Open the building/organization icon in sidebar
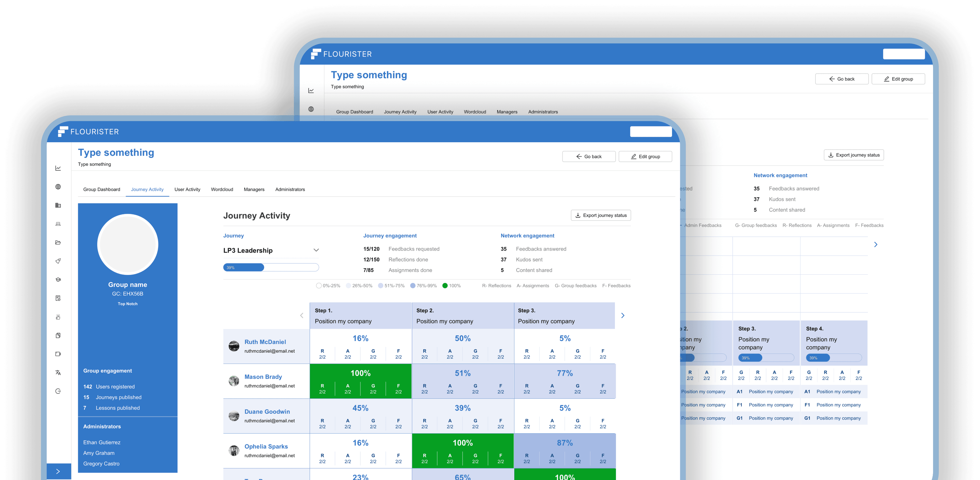The height and width of the screenshot is (480, 980). click(x=58, y=205)
